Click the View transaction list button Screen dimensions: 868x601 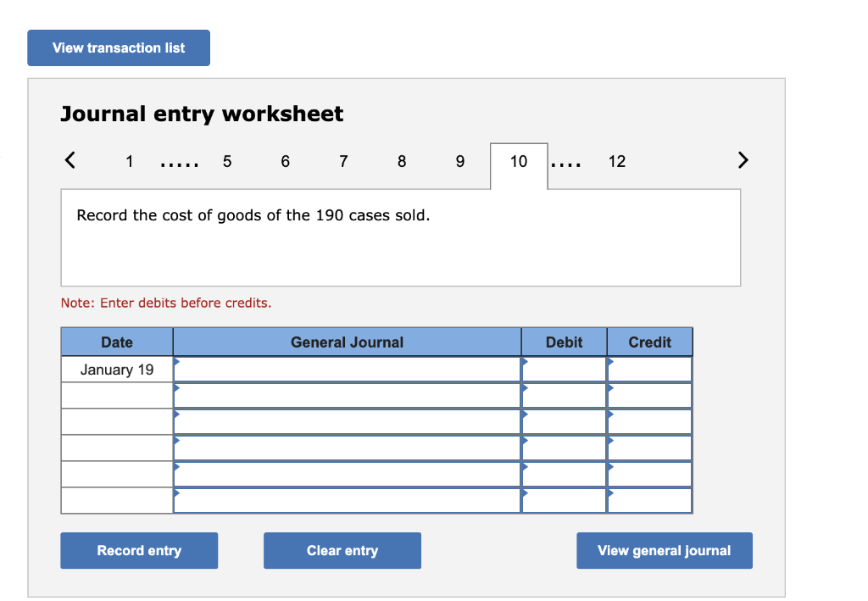point(118,47)
